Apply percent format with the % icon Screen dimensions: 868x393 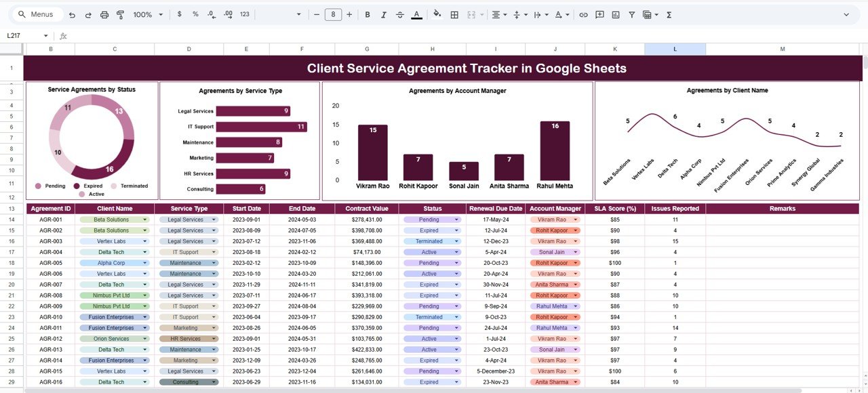click(x=195, y=14)
